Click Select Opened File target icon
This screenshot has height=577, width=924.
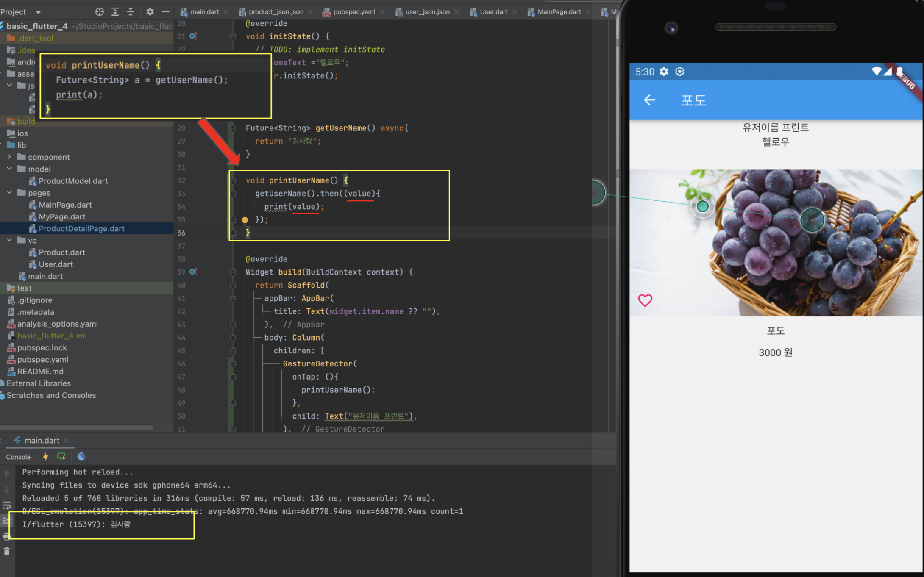pyautogui.click(x=99, y=12)
